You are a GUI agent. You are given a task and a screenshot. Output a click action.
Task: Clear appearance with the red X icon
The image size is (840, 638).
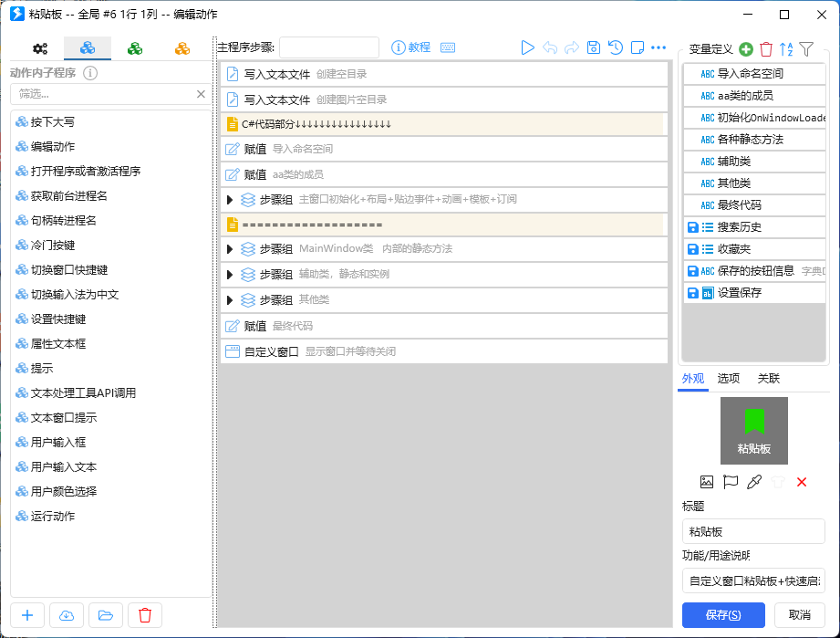click(x=802, y=482)
